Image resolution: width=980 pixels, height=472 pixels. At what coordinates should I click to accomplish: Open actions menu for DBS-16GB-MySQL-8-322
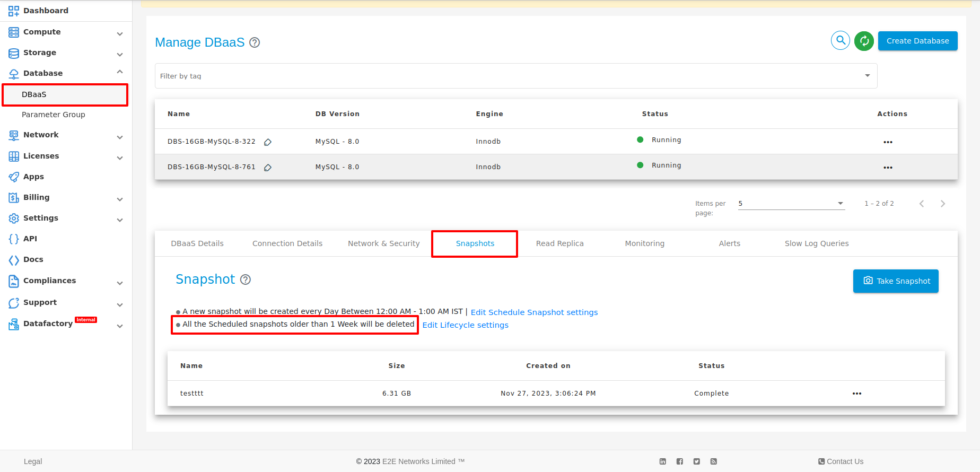[x=888, y=142]
